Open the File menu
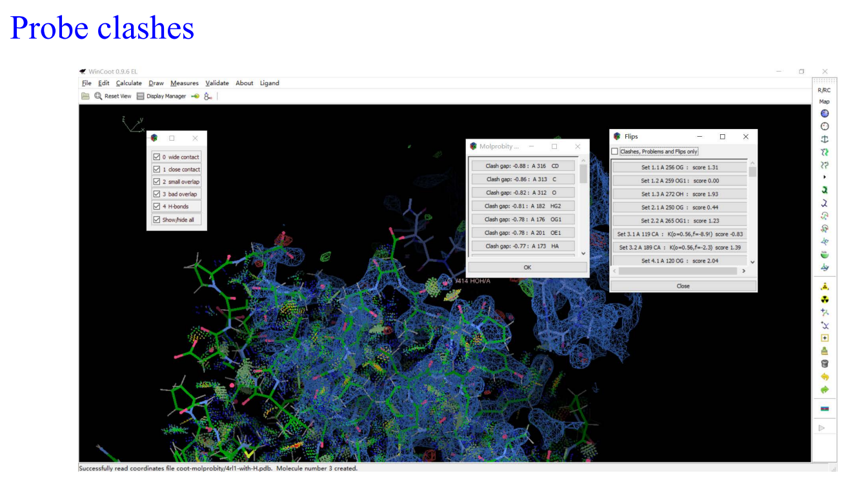 tap(86, 83)
